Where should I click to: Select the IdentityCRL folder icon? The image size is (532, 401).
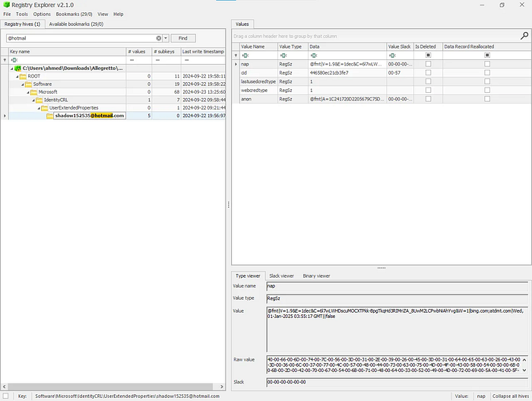(x=39, y=100)
